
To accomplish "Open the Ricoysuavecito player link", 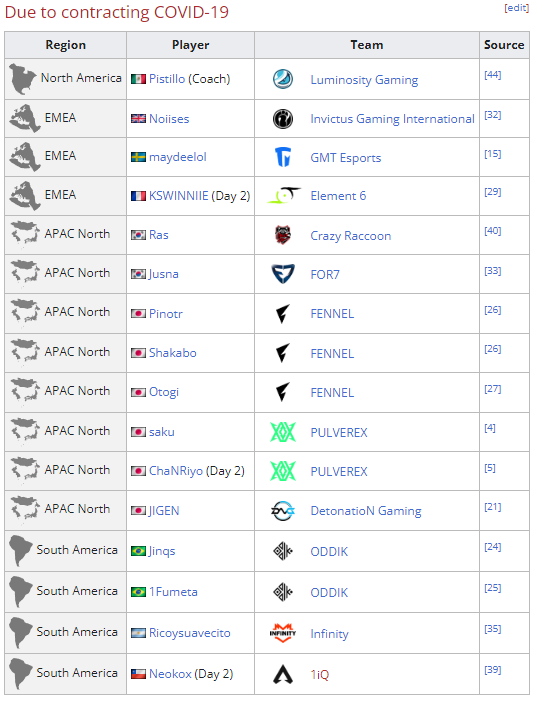I will tap(190, 633).
